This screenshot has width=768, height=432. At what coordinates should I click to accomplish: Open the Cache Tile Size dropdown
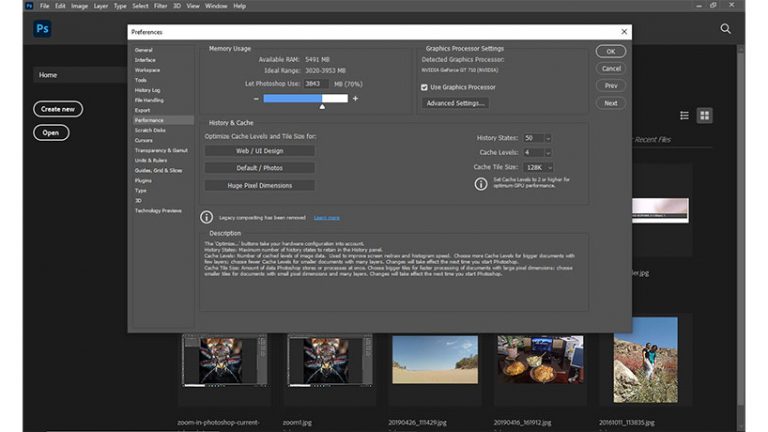549,167
